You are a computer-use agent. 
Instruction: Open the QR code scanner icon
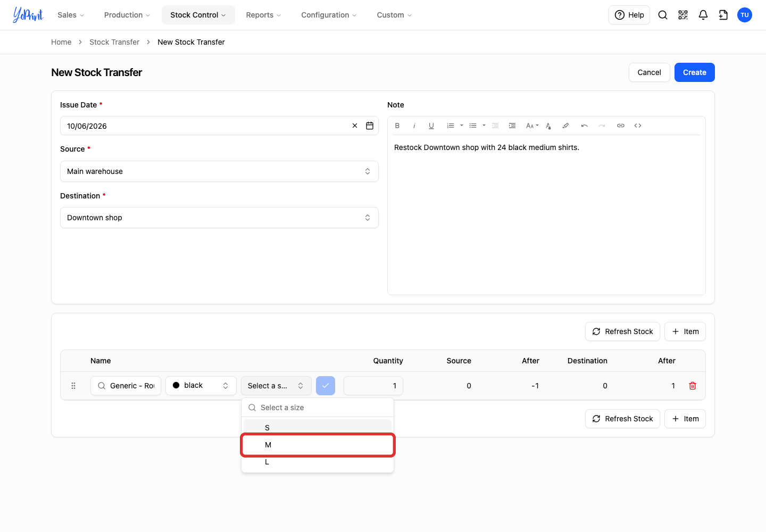pyautogui.click(x=683, y=15)
